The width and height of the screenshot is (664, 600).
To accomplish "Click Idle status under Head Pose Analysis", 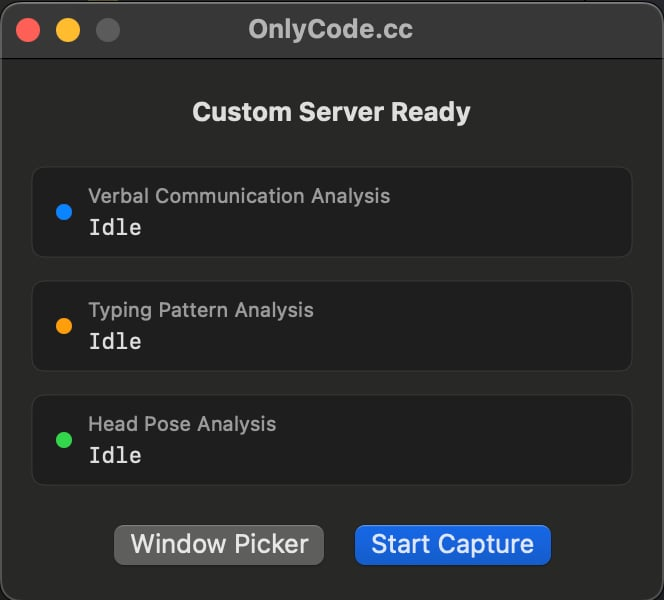I will (x=115, y=456).
